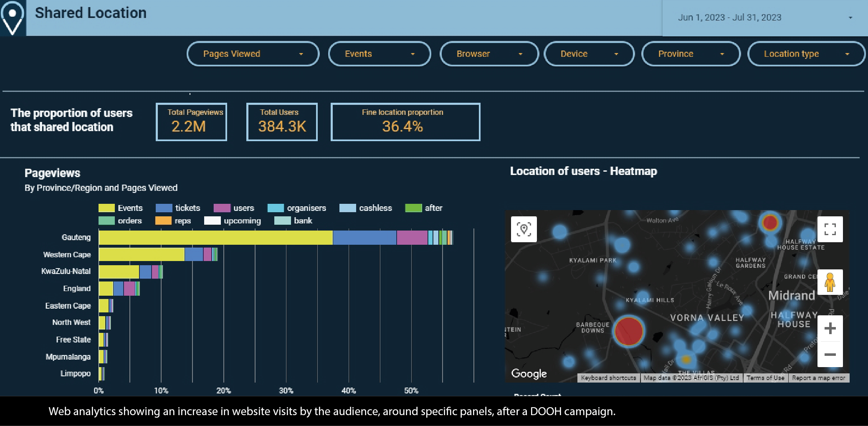Open the Report a map error link
868x426 pixels.
[x=818, y=378]
